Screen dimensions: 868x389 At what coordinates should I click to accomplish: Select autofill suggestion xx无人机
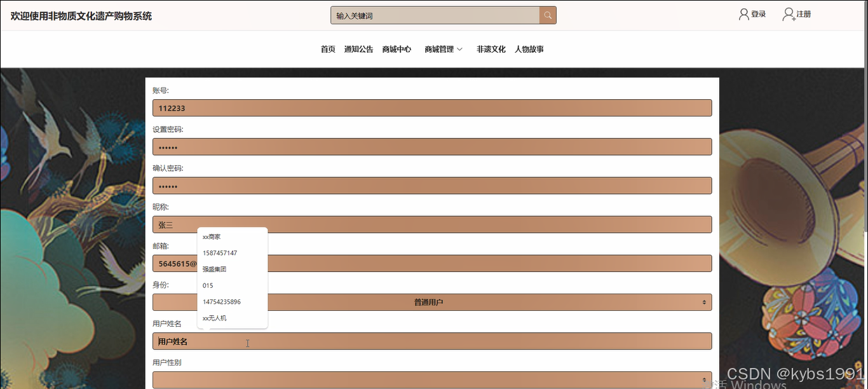[x=233, y=318]
